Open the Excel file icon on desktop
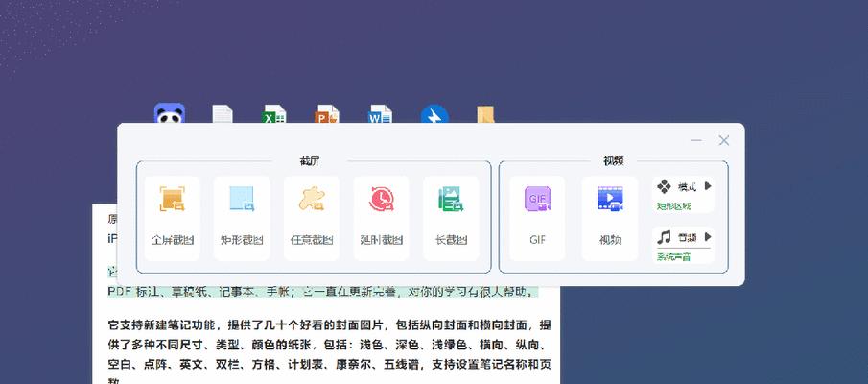This screenshot has width=868, height=384. (274, 114)
